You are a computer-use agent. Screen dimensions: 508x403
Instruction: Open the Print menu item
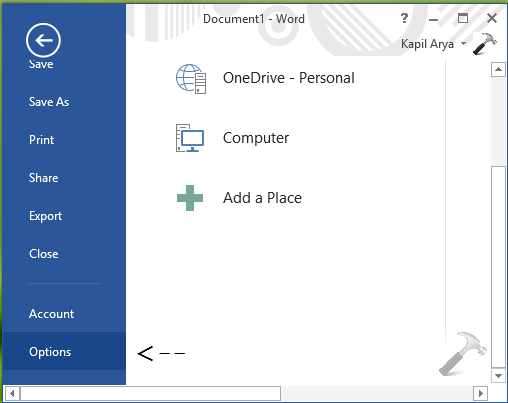[41, 140]
